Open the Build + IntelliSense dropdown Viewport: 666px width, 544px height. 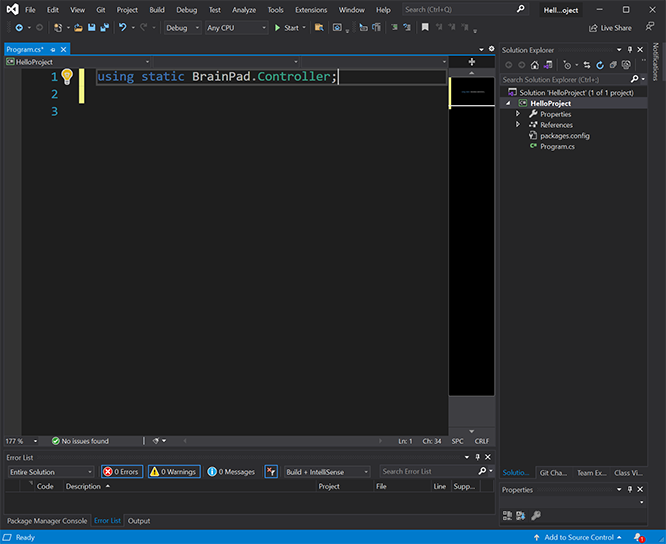point(327,472)
